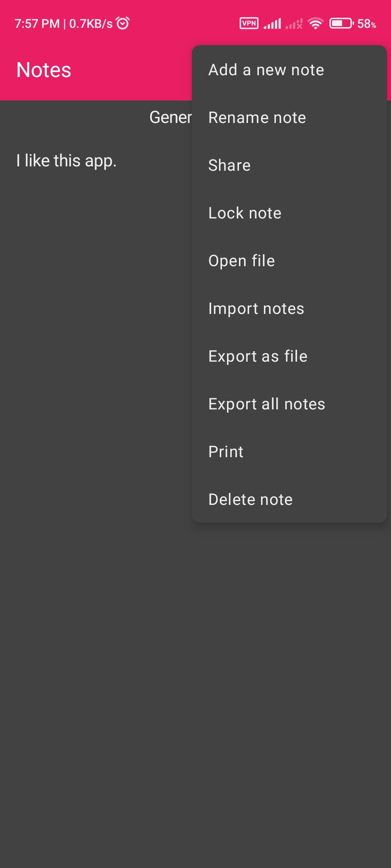Screen dimensions: 391x868
Task: Tap the Notes app title
Action: (44, 70)
